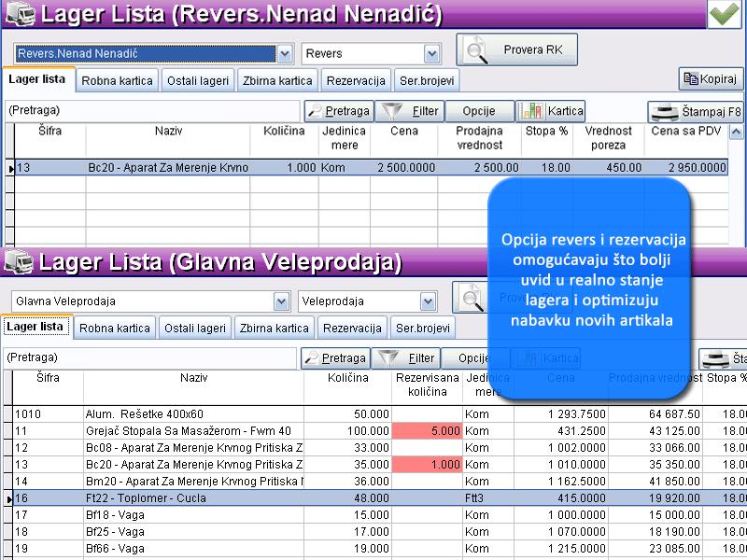This screenshot has height=560, width=747.
Task: Open Filter funnel in top panel
Action: (410, 111)
